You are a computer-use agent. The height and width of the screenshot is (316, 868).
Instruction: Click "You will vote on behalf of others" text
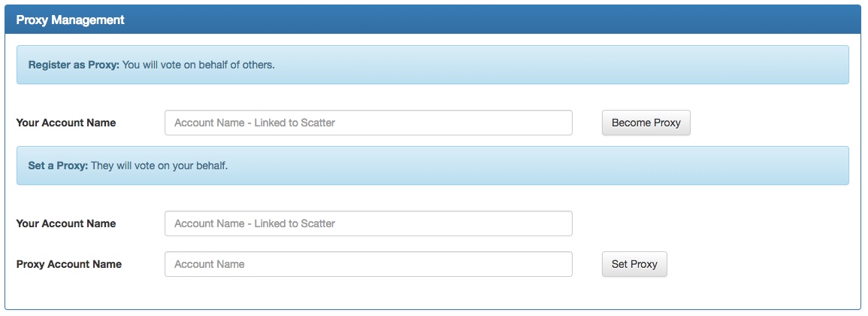click(199, 65)
